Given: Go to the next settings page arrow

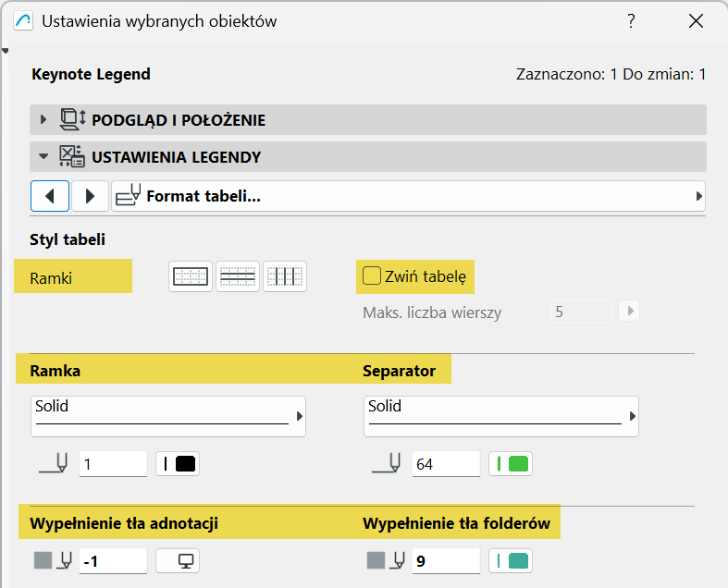Looking at the screenshot, I should pyautogui.click(x=91, y=196).
